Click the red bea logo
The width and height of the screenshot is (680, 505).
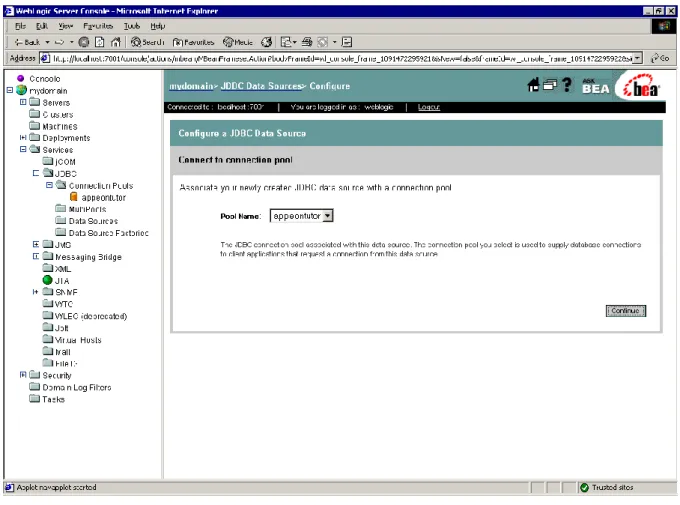point(642,86)
